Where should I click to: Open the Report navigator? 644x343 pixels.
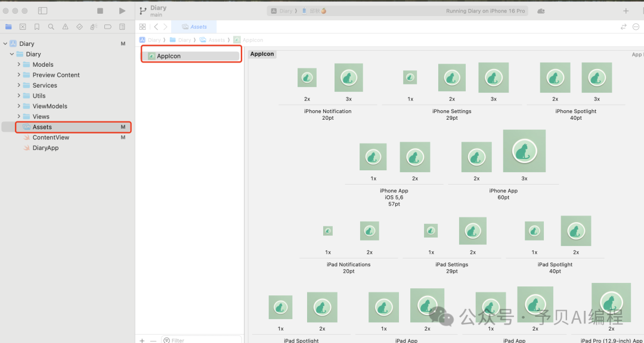click(122, 27)
